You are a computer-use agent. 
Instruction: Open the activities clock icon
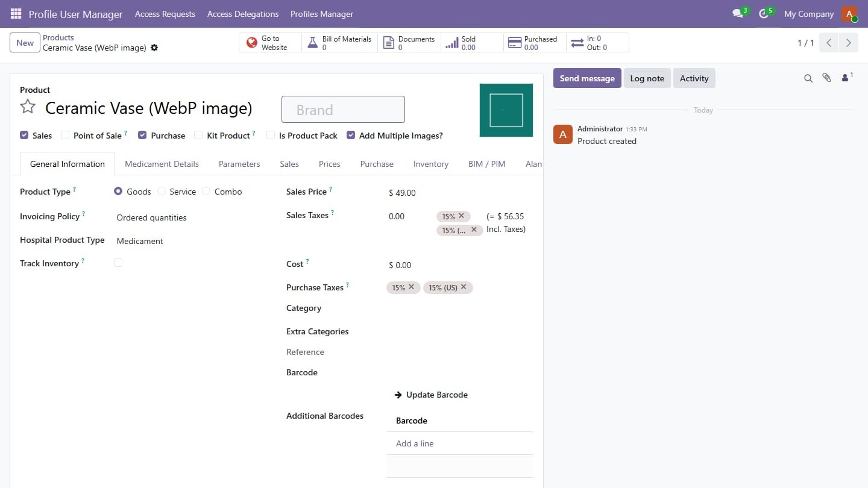click(x=764, y=14)
